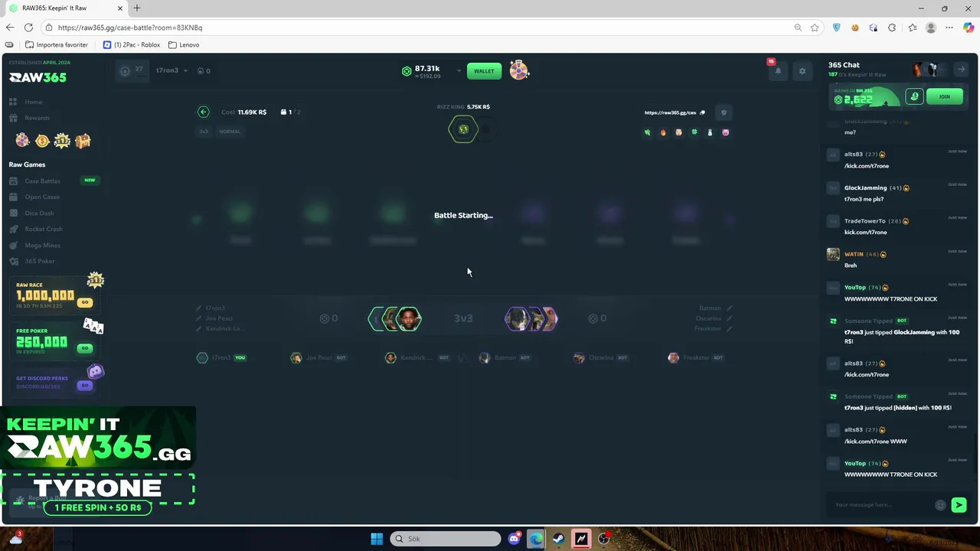Image resolution: width=980 pixels, height=551 pixels.
Task: Type in the chat message field
Action: (880, 504)
